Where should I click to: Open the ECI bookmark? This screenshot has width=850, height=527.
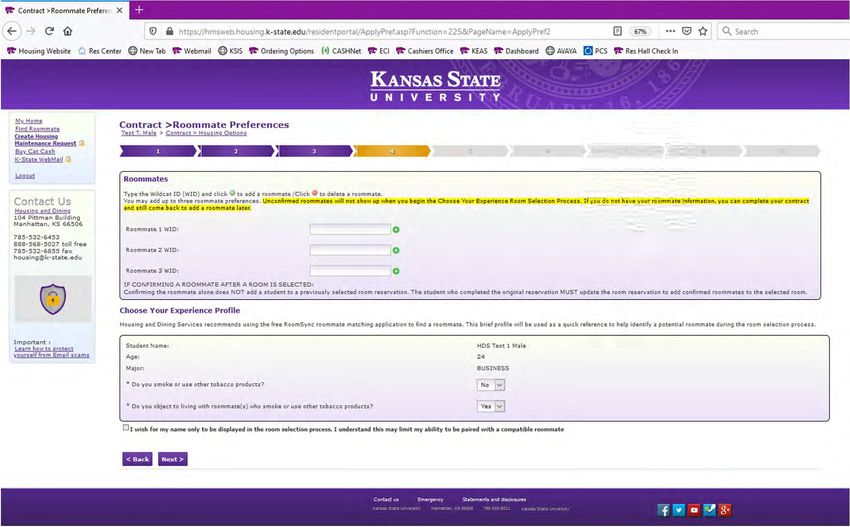click(x=378, y=51)
